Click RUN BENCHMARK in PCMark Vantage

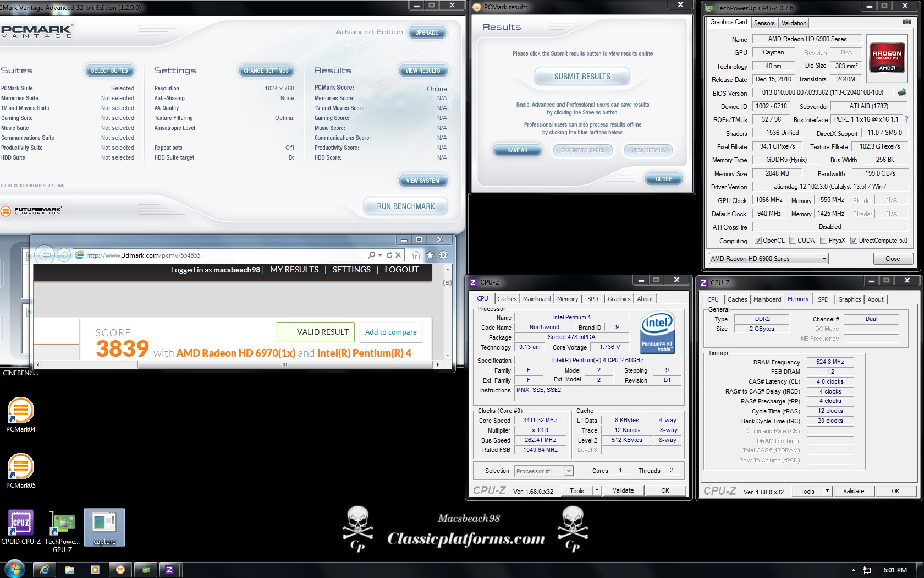tap(405, 206)
